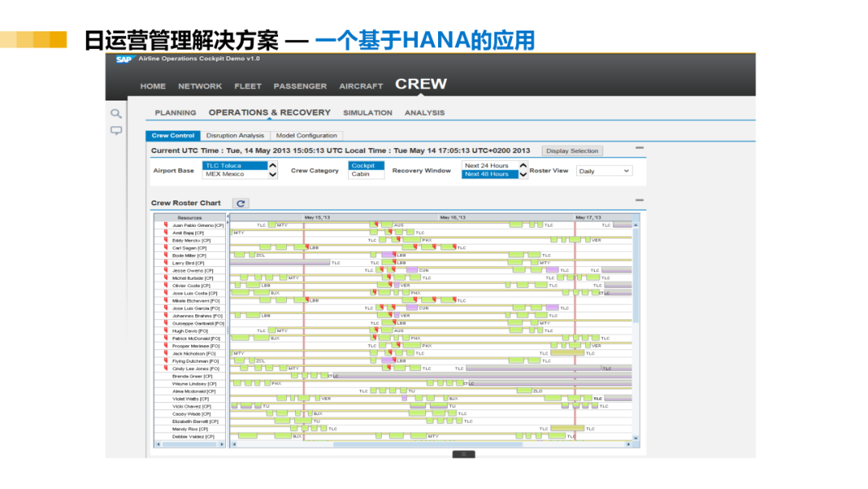Click the chart's vertical scrollbar up arrow

[x=636, y=225]
